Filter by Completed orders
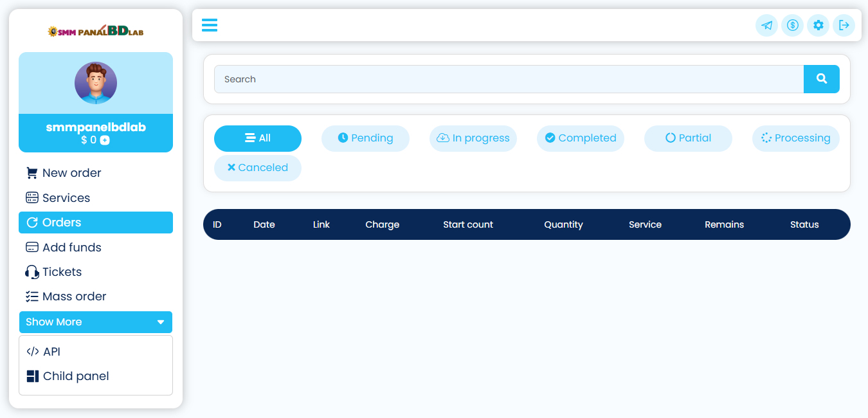The width and height of the screenshot is (868, 418). [x=580, y=138]
